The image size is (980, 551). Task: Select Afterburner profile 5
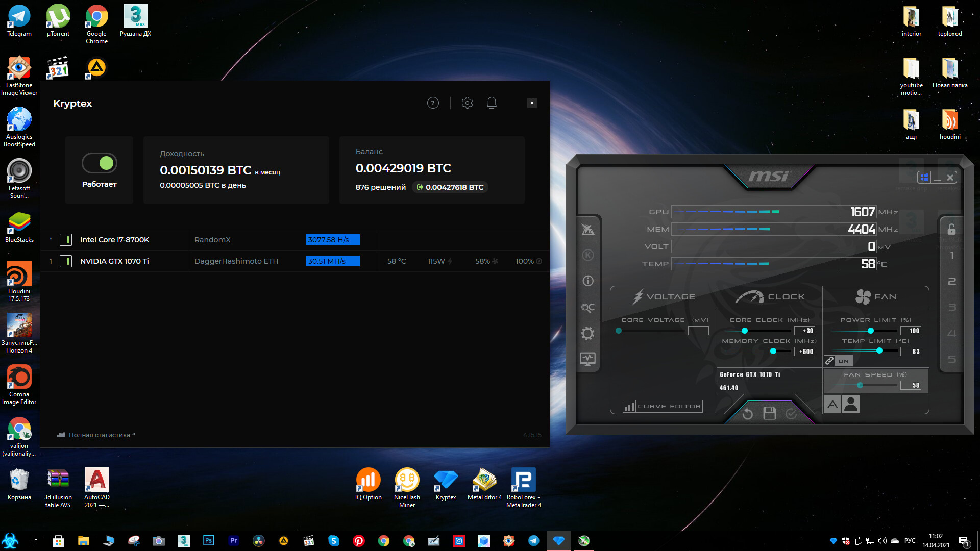[x=951, y=359]
